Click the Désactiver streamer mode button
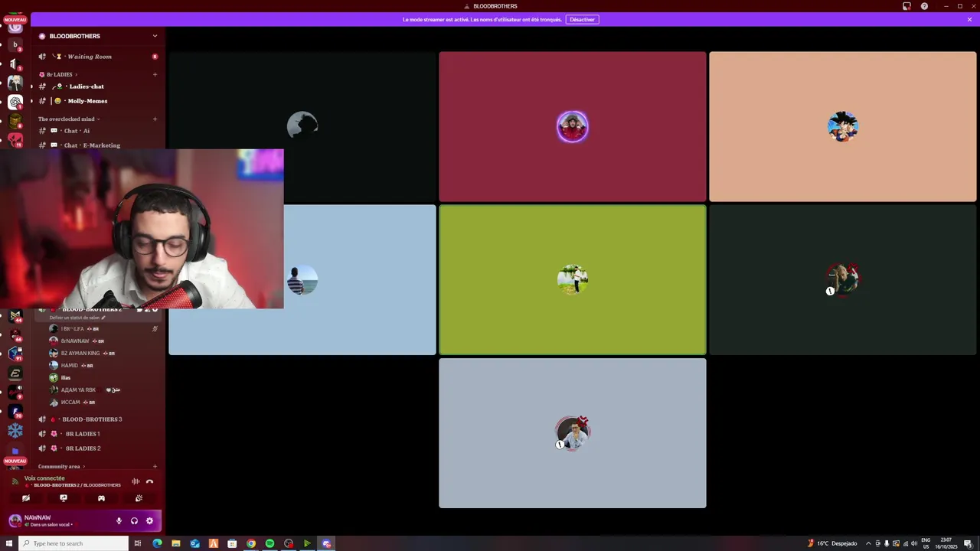Image resolution: width=980 pixels, height=551 pixels. 582,19
